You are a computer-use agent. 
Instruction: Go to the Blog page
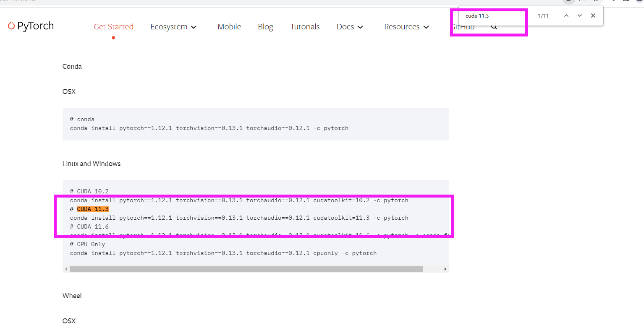(265, 27)
